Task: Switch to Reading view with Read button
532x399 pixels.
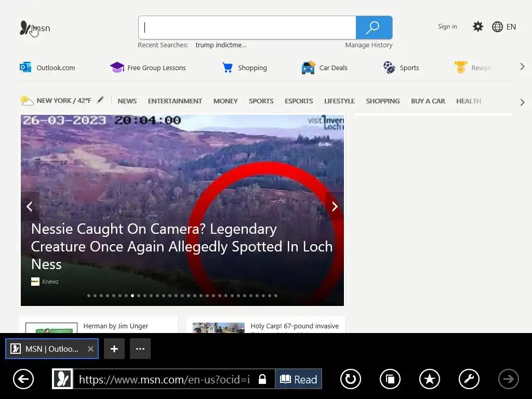Action: [299, 379]
